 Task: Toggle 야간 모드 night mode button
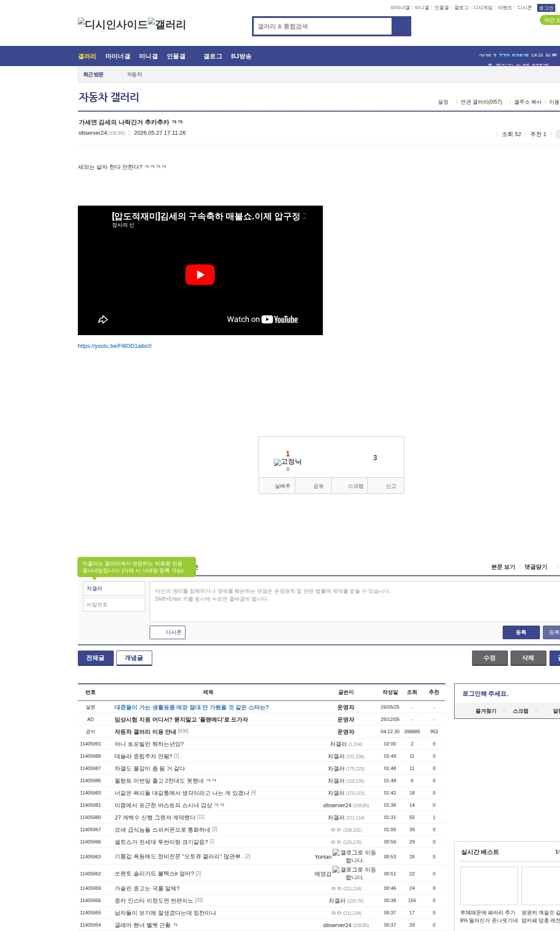[x=550, y=20]
